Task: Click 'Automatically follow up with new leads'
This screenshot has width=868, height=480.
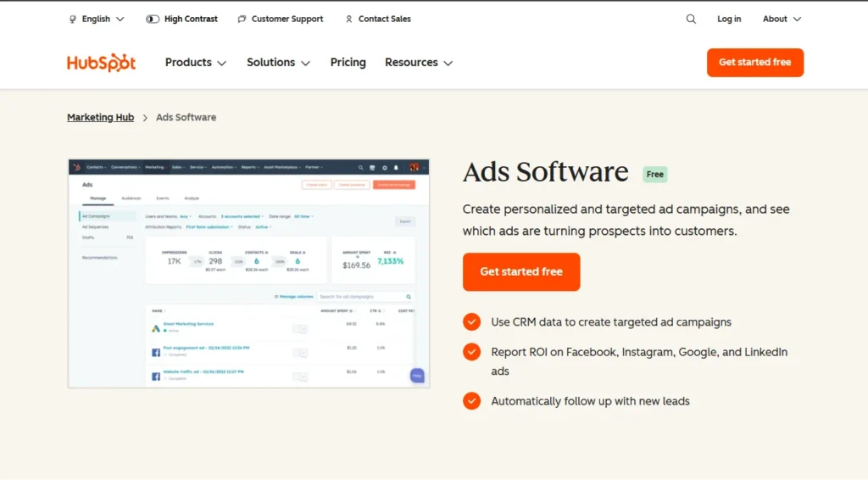Action: (590, 401)
